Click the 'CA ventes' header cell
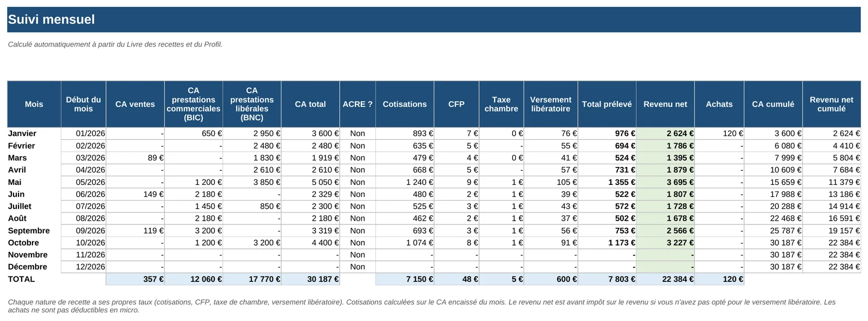 click(135, 104)
